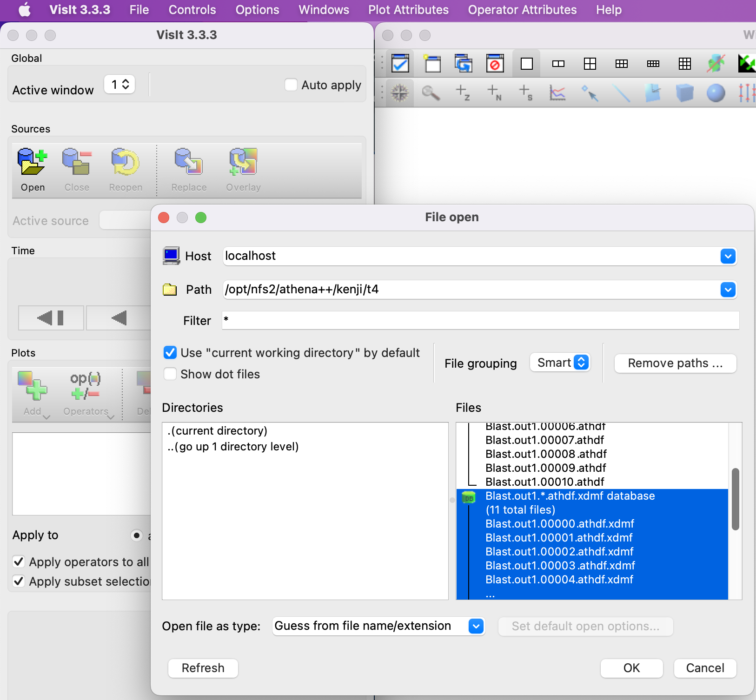Open the File grouping Smart dropdown
The height and width of the screenshot is (700, 756).
click(560, 363)
